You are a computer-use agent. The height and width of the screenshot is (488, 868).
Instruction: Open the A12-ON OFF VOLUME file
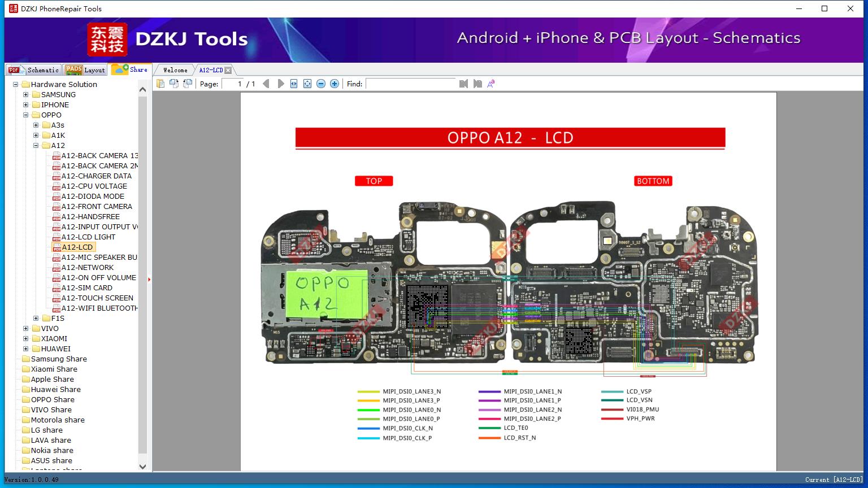tap(99, 278)
